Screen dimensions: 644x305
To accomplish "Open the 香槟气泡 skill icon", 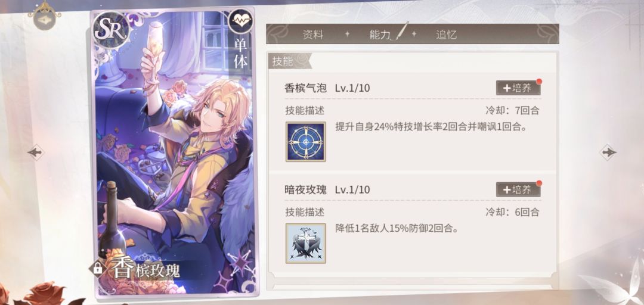I will pyautogui.click(x=305, y=141).
